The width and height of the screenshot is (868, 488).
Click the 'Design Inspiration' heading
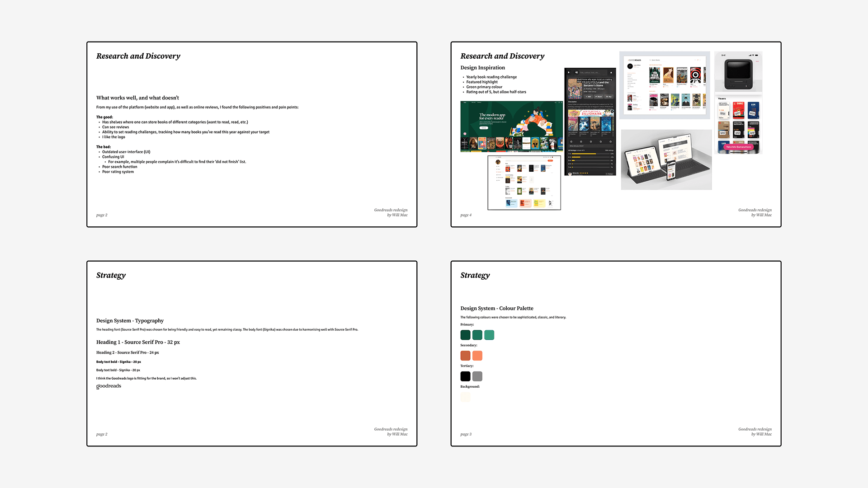[482, 68]
